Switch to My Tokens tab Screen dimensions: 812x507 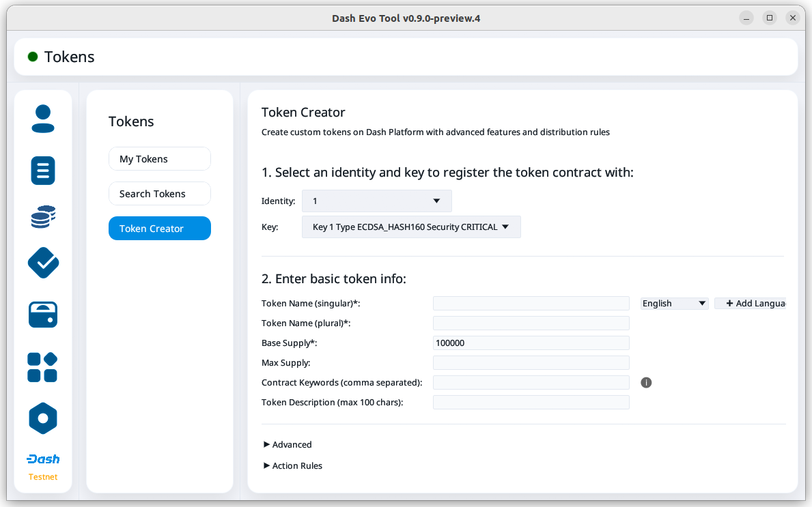pyautogui.click(x=159, y=159)
